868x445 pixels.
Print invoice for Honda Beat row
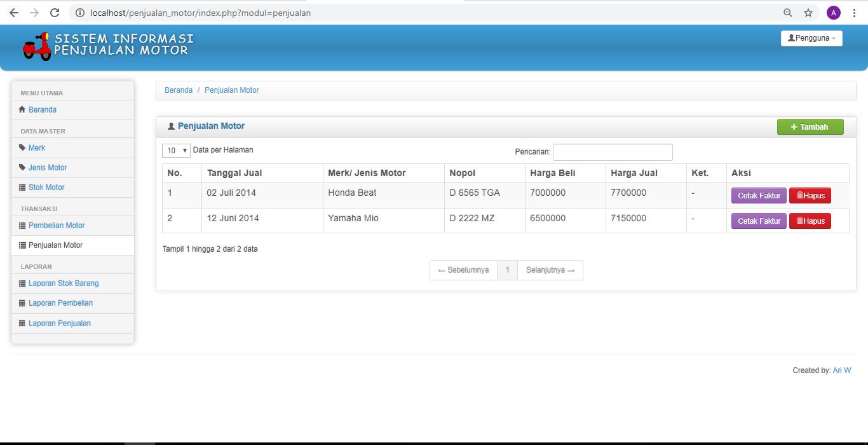tap(759, 196)
